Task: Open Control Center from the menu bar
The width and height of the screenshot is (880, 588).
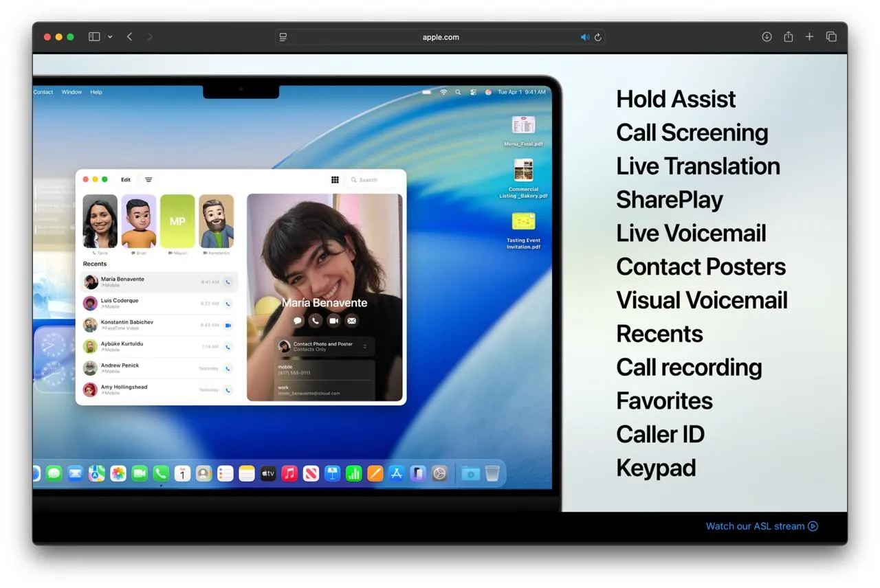Action: coord(473,92)
